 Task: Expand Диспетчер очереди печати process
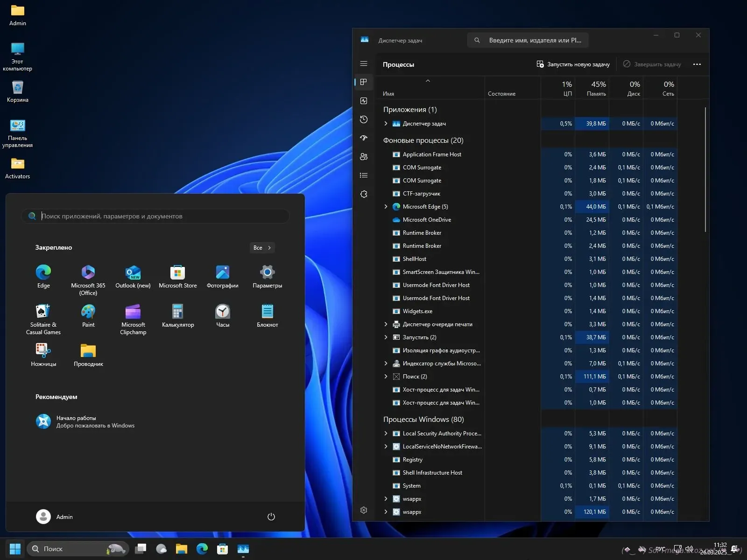pyautogui.click(x=386, y=324)
